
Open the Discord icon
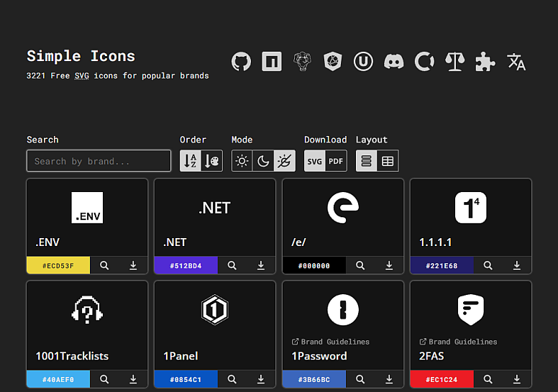coord(393,62)
